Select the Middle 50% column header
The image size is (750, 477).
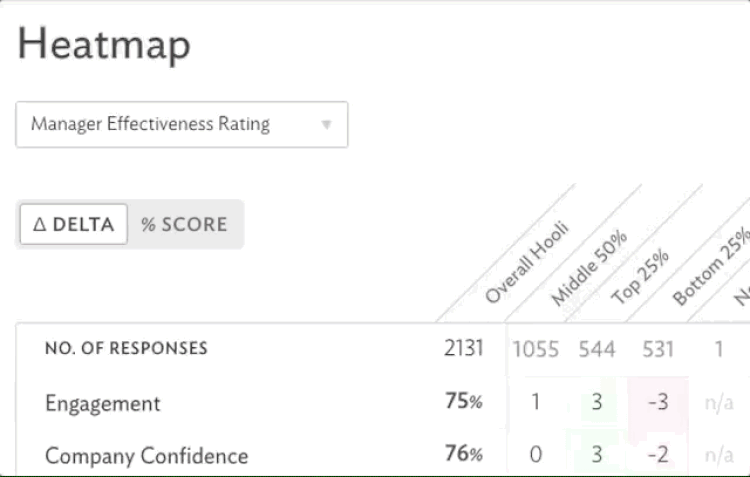point(589,267)
